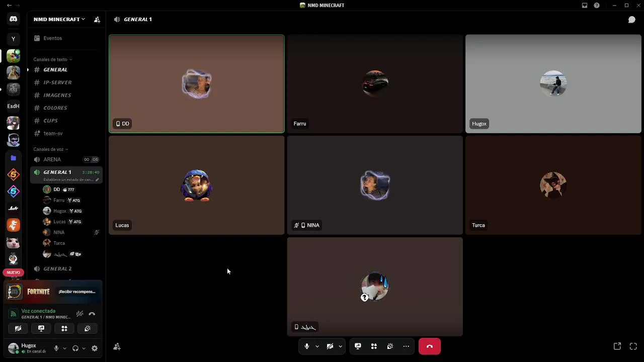Edit channel status pencil under GENERAL 1
The height and width of the screenshot is (362, 644).
(97, 179)
